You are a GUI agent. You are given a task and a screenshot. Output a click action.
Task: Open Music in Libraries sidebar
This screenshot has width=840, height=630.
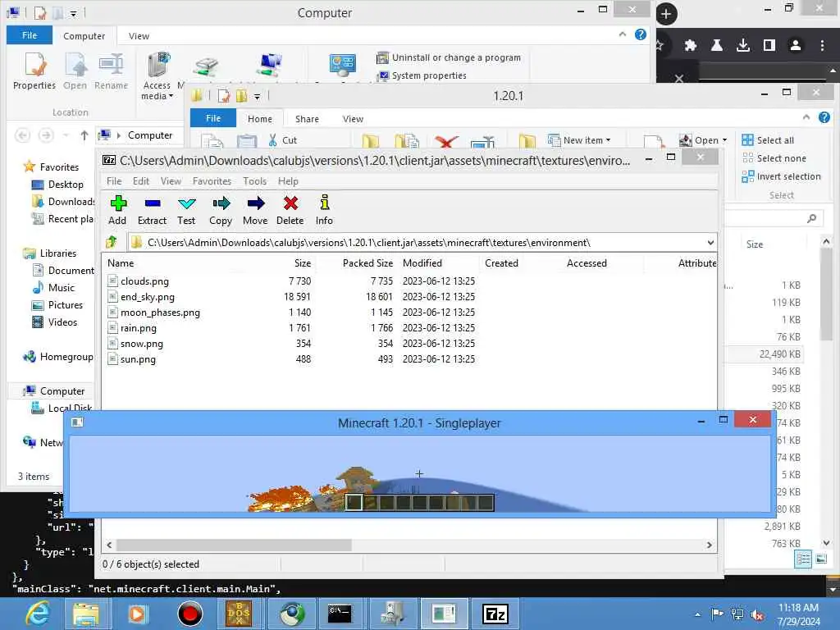coord(53,288)
